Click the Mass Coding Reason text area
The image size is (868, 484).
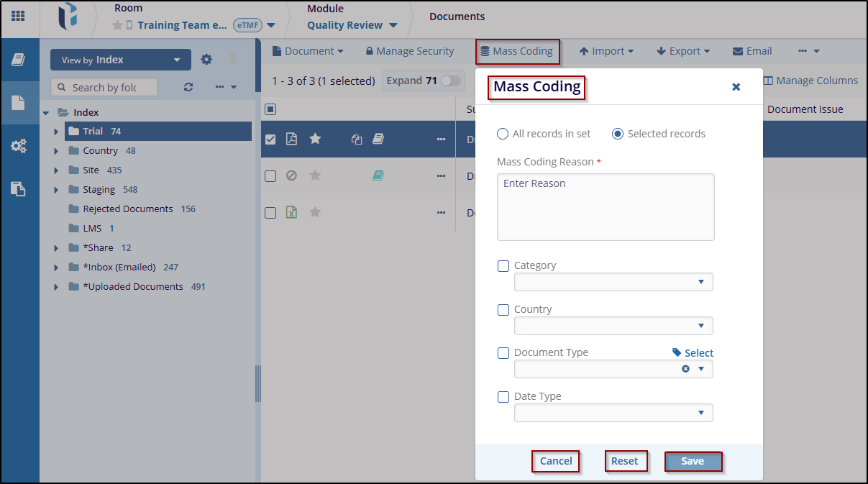606,206
